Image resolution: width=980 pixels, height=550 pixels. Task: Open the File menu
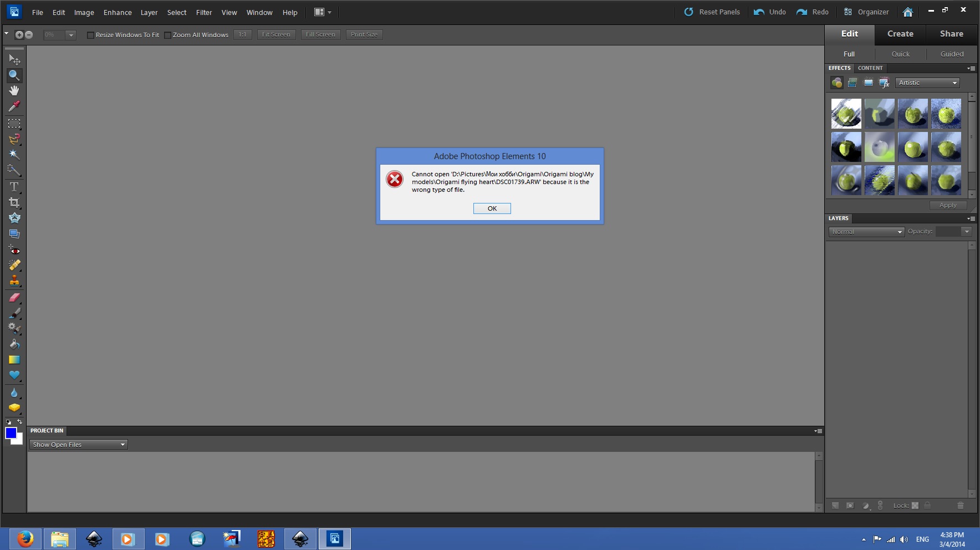click(x=38, y=12)
